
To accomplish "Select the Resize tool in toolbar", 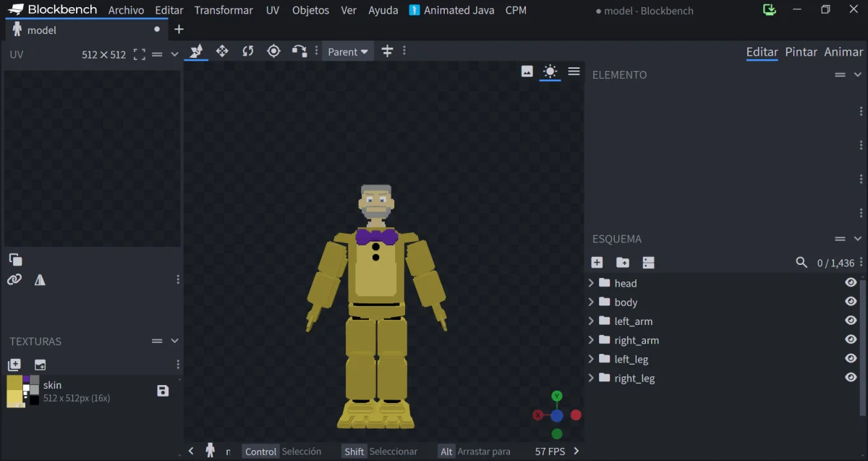I will coord(222,51).
